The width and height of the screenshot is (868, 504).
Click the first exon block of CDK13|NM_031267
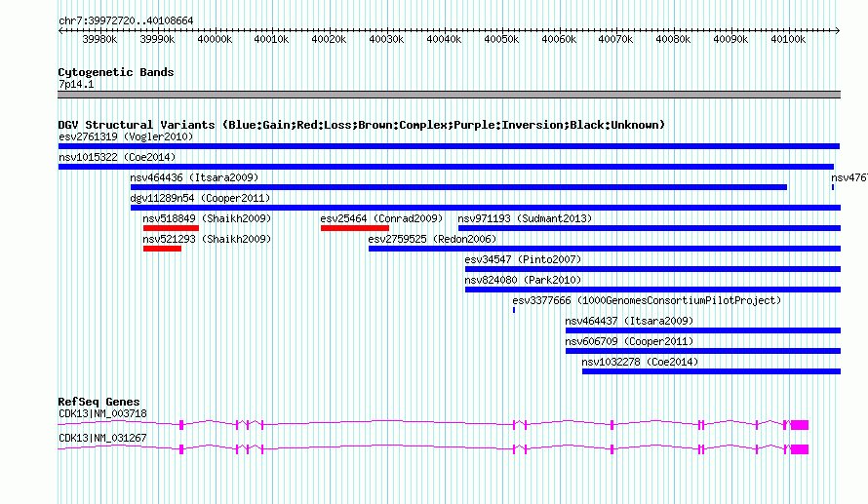[x=181, y=449]
